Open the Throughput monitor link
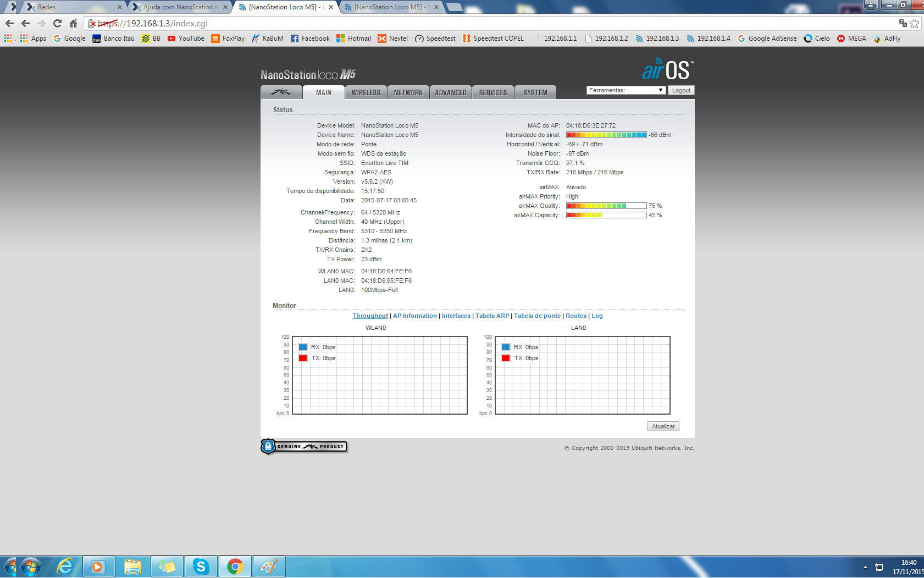924x578 pixels. click(x=370, y=316)
